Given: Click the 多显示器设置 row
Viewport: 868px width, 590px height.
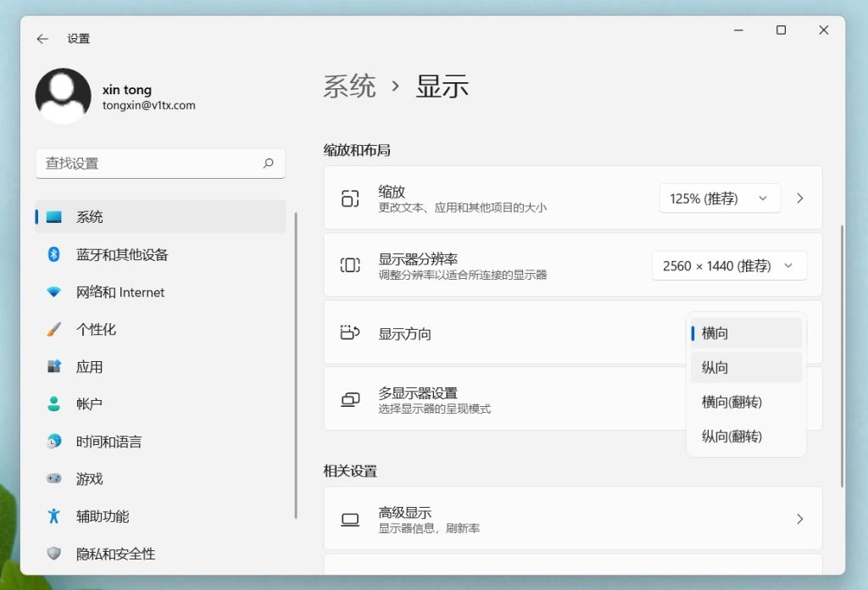Looking at the screenshot, I should click(x=573, y=399).
